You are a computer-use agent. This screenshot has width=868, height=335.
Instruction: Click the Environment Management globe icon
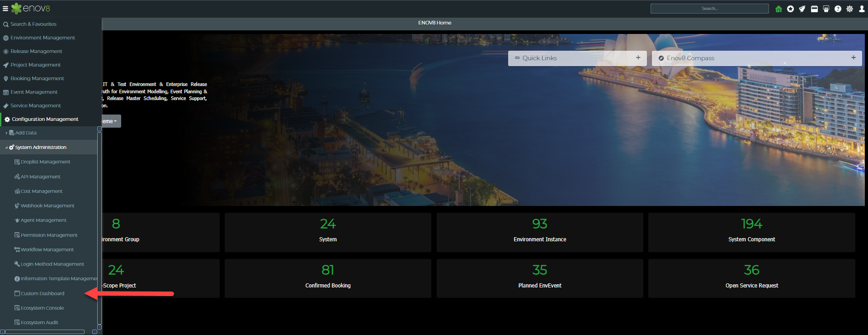coord(6,38)
